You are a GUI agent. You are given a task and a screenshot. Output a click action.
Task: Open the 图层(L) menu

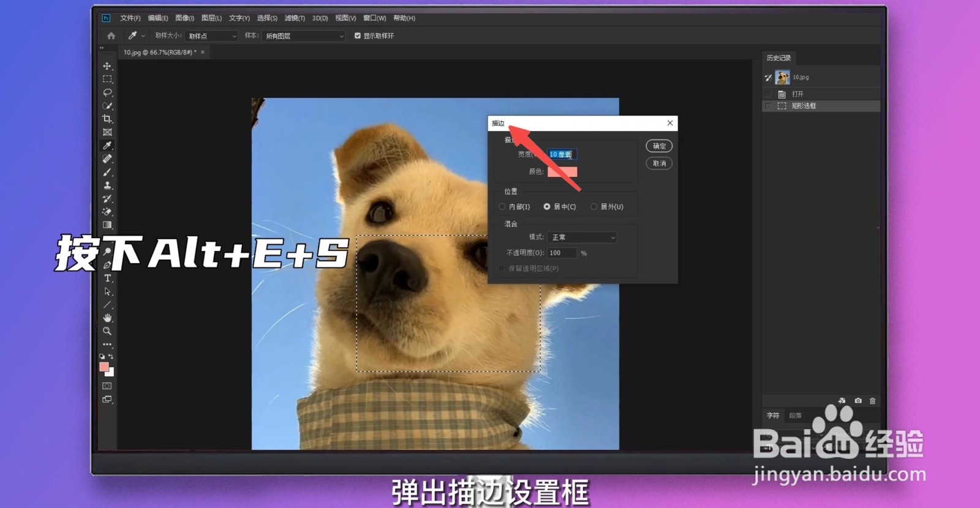click(212, 18)
